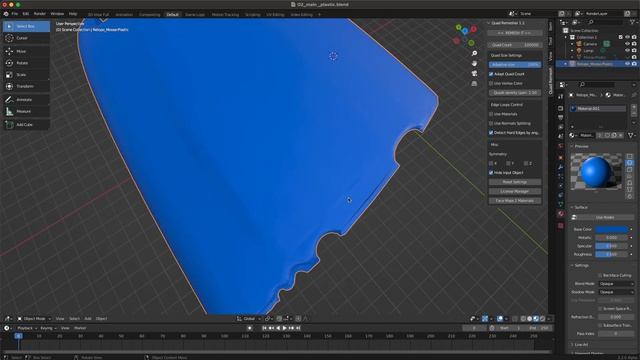The image size is (640, 360).
Task: Open the Edit menu
Action: (x=26, y=14)
